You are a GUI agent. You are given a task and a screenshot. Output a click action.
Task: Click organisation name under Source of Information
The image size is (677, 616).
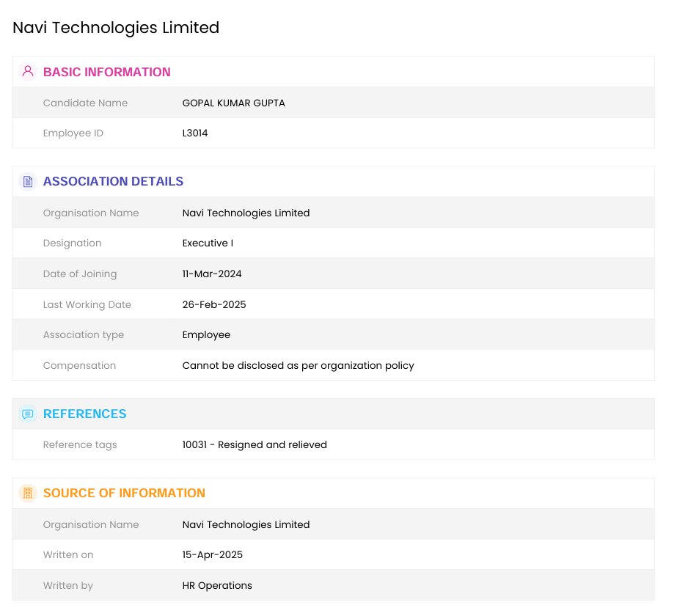coord(246,525)
